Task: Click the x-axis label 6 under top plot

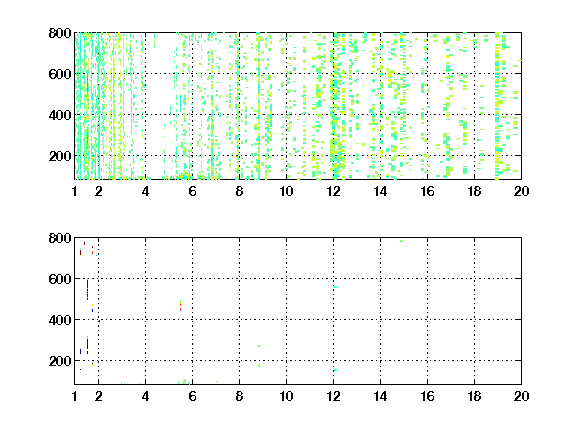Action: coord(192,191)
